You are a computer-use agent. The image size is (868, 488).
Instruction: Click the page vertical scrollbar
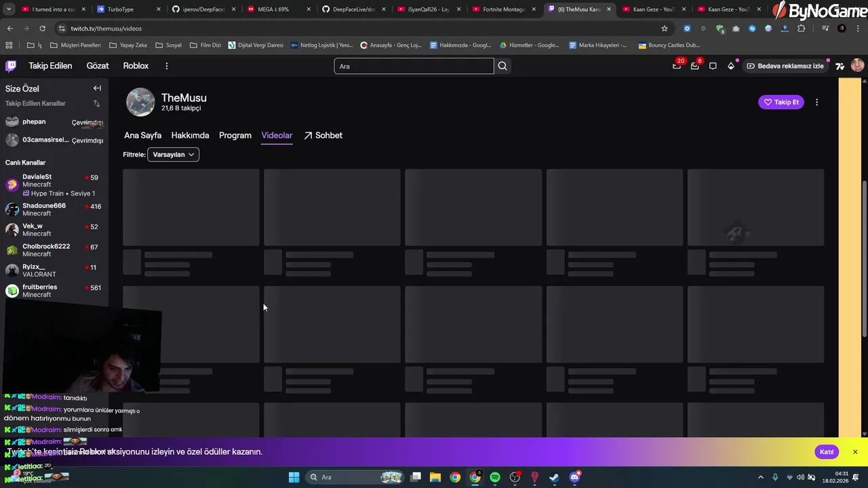click(864, 258)
